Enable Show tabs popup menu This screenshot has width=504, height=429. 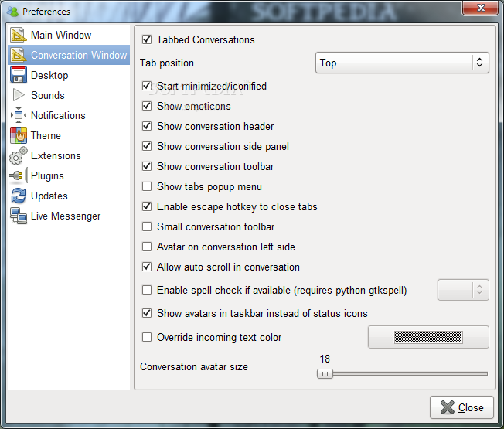pyautogui.click(x=147, y=186)
